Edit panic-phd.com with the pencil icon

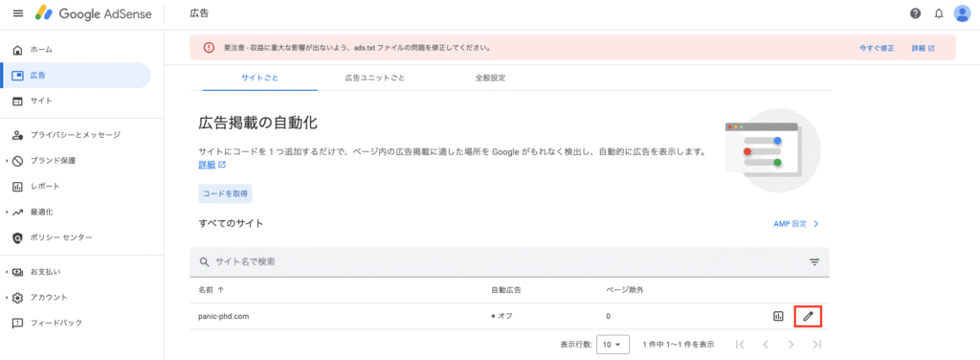coord(808,316)
